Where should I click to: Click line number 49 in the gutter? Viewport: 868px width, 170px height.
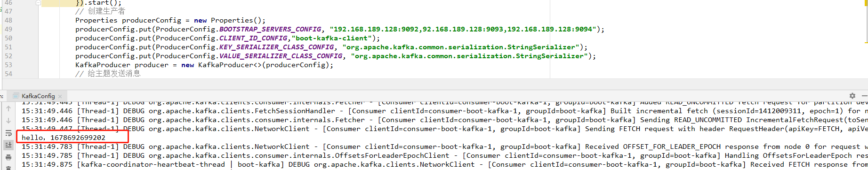(x=8, y=29)
